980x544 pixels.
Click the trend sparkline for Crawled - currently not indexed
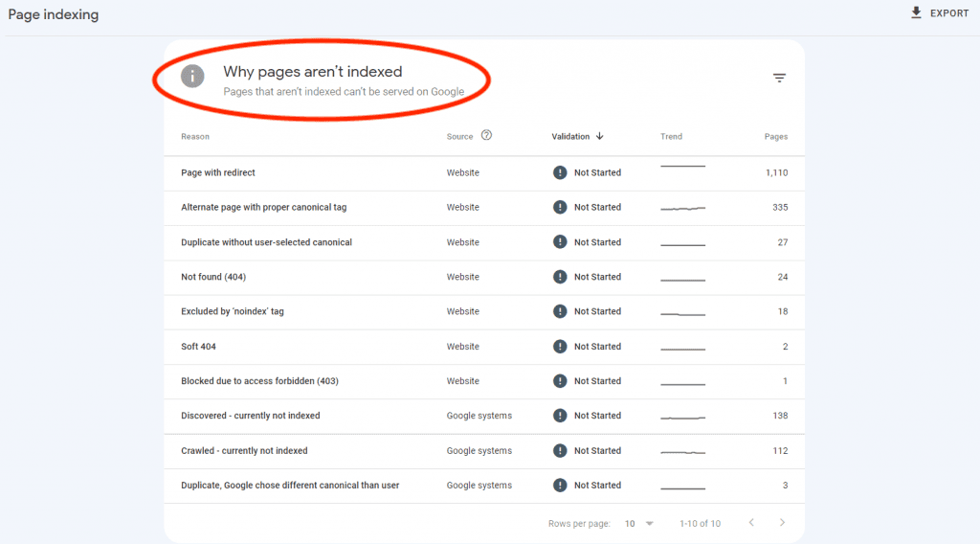(x=682, y=450)
